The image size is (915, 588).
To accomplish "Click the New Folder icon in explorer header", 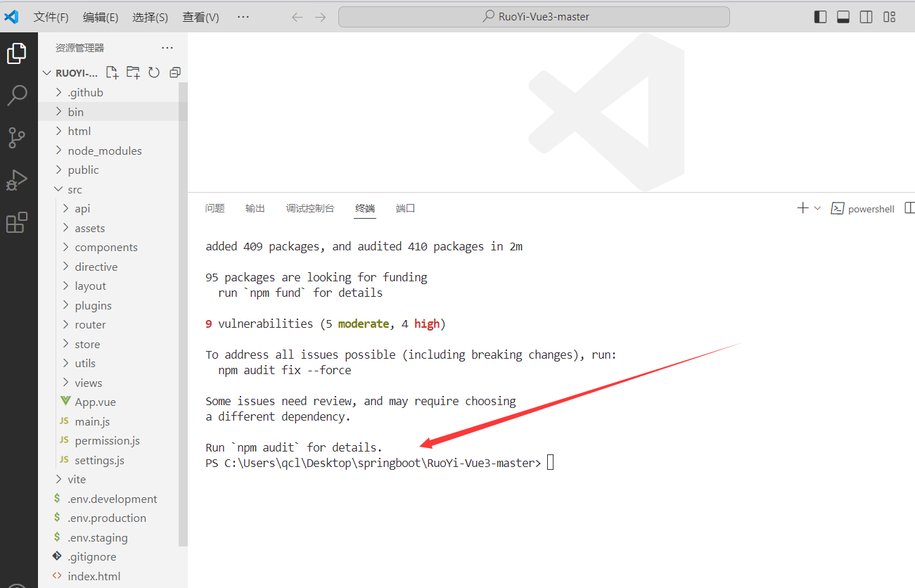I will tap(133, 72).
